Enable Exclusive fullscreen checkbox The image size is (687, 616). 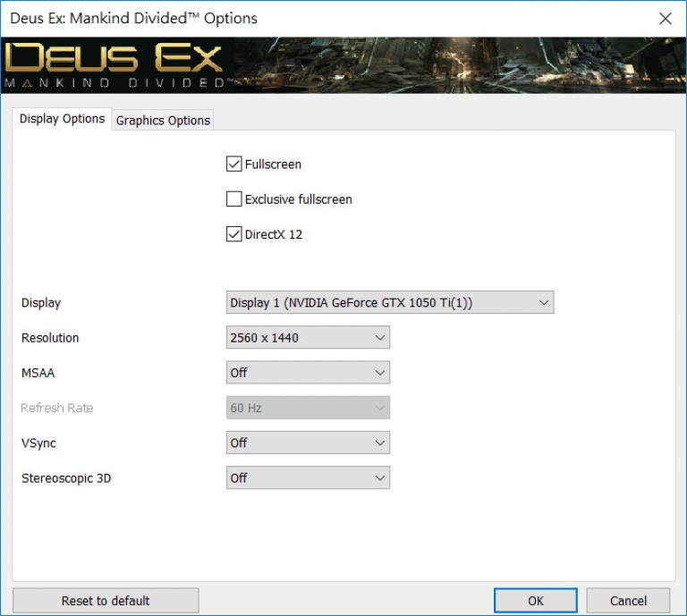[x=234, y=198]
